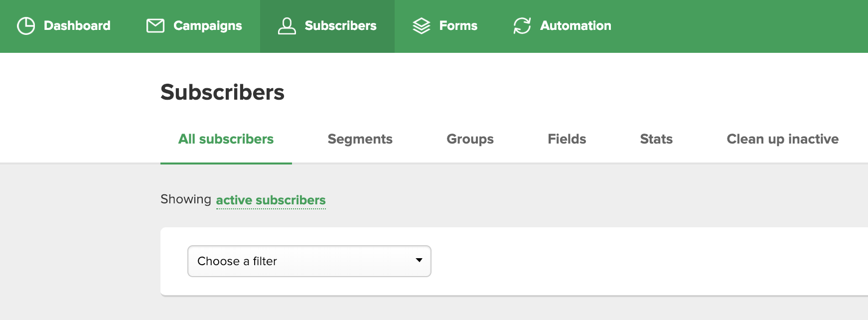Viewport: 868px width, 320px height.
Task: Click the Dashboard pie chart icon
Action: 26,26
